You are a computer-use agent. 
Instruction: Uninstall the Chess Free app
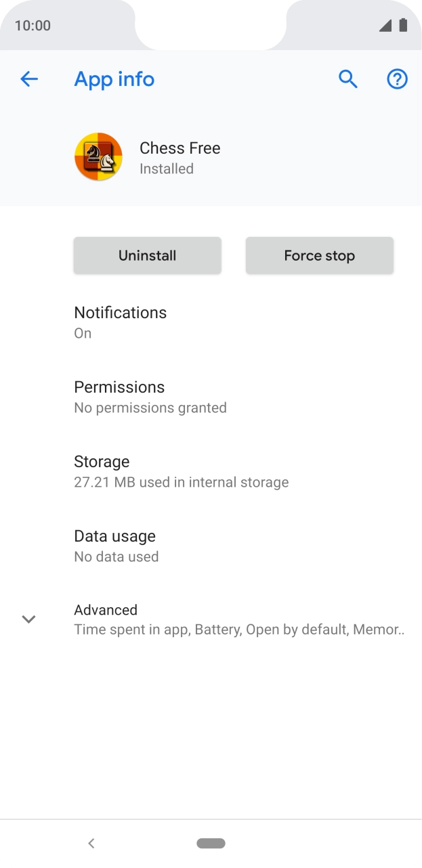coord(147,255)
